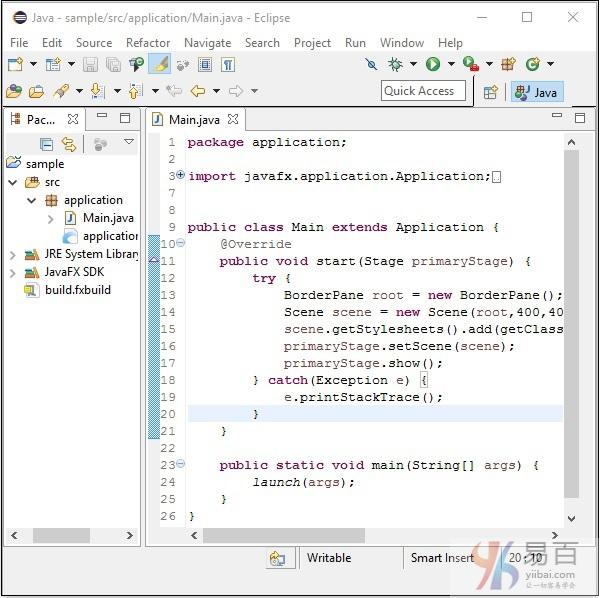
Task: Click the Quick Access search field
Action: point(419,91)
